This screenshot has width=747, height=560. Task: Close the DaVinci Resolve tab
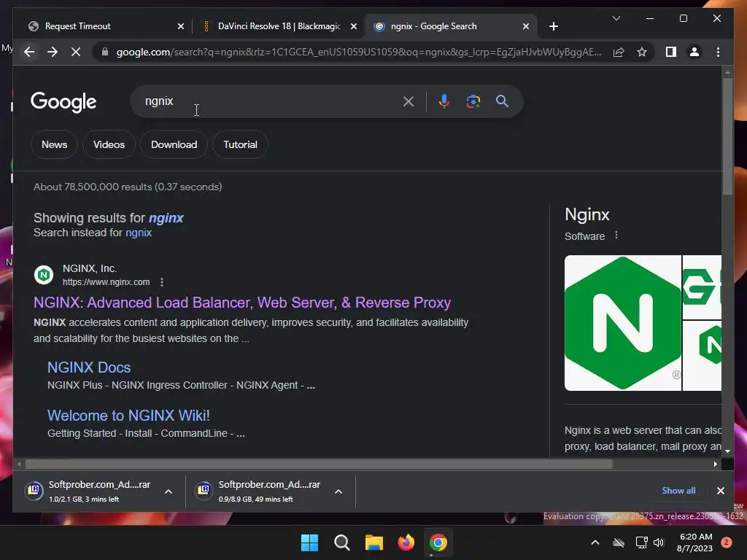pyautogui.click(x=354, y=26)
